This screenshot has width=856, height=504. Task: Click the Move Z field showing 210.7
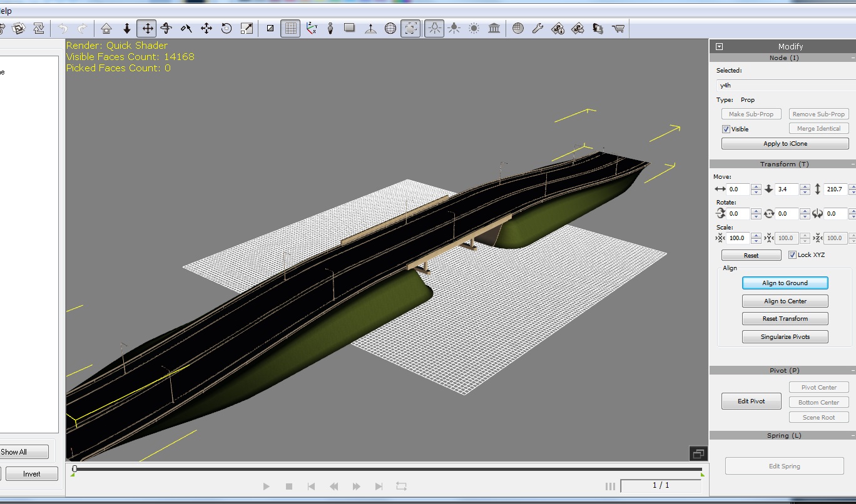(835, 189)
